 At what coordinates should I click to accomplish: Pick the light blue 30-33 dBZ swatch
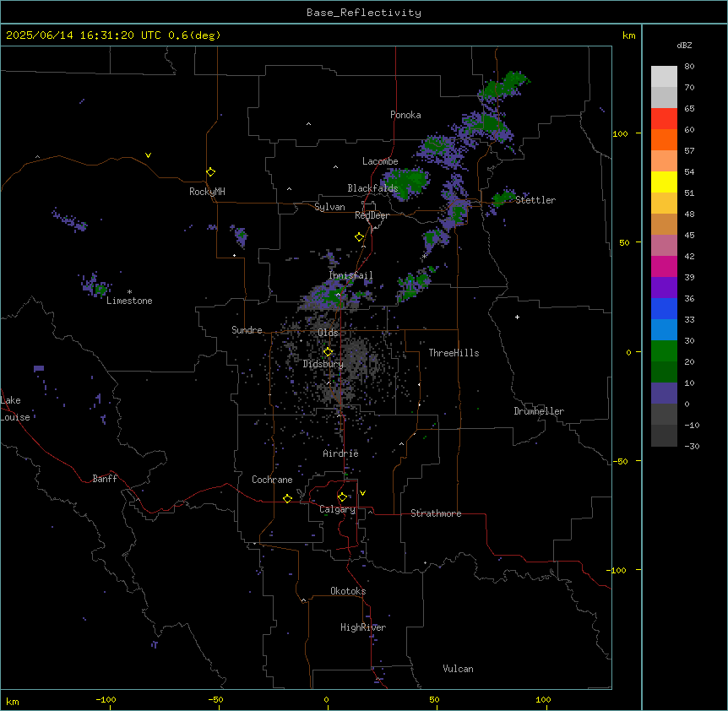pyautogui.click(x=664, y=330)
